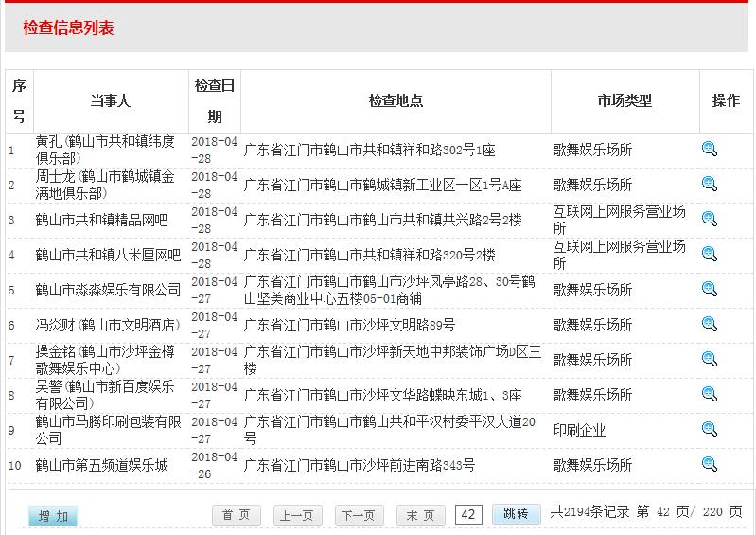Click the 检查日期 column header

[x=215, y=101]
